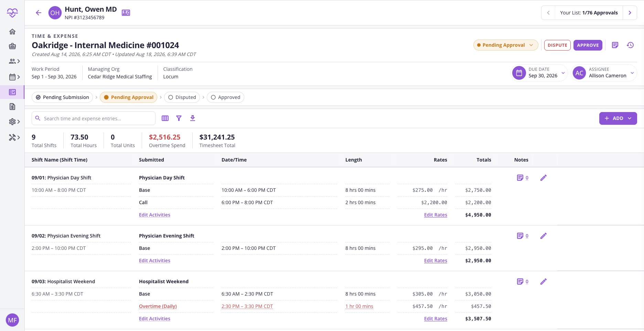Open the history clock icon
644x331 pixels.
[630, 45]
